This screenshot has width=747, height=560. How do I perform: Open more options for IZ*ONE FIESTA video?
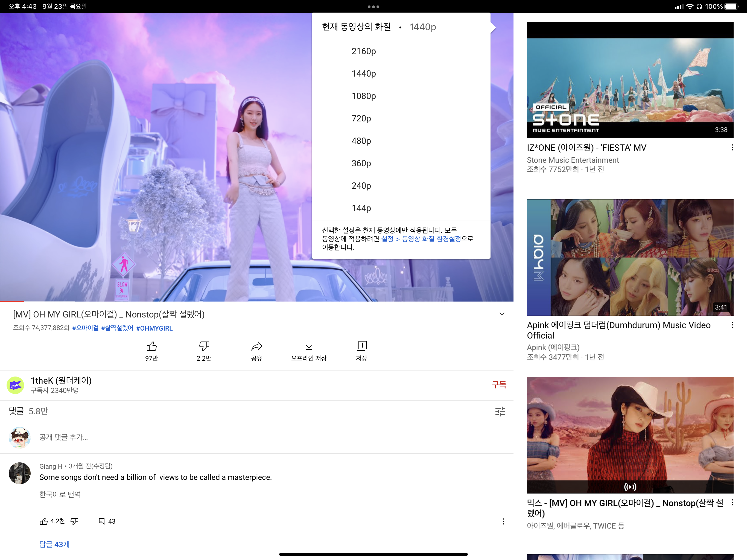(732, 148)
